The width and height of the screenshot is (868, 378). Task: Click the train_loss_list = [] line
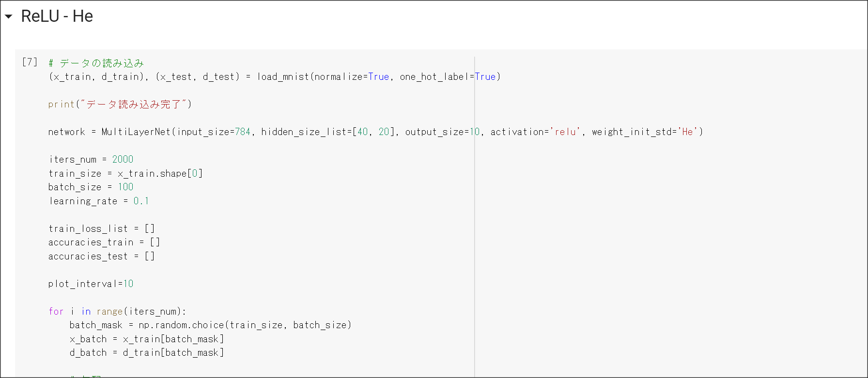(x=101, y=228)
